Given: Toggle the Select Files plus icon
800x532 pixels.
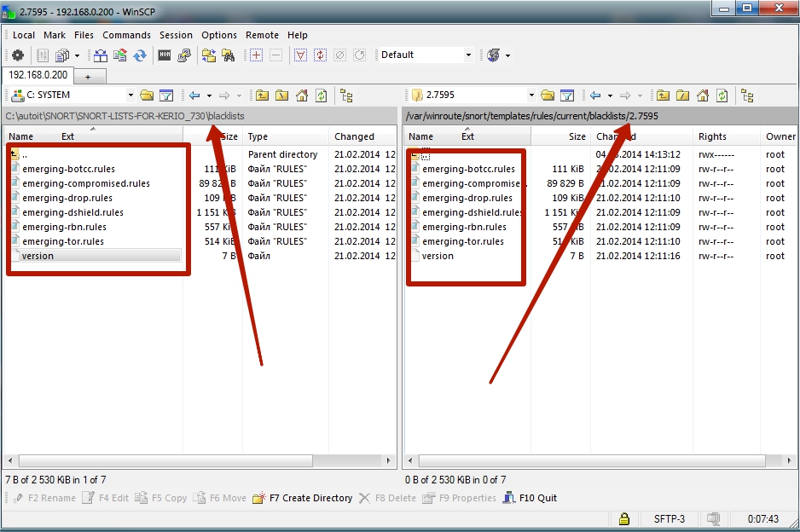Looking at the screenshot, I should click(x=256, y=55).
